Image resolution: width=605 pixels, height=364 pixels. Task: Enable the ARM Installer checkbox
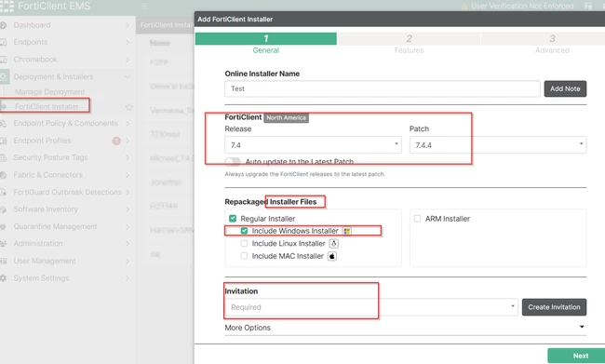point(417,219)
